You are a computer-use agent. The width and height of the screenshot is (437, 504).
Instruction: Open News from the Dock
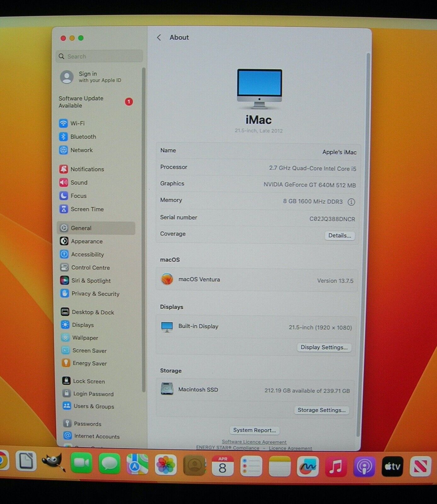(x=421, y=467)
